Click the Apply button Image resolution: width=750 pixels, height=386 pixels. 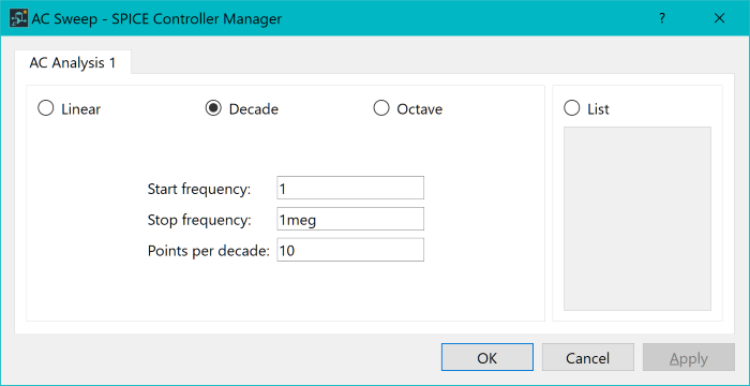[689, 357]
